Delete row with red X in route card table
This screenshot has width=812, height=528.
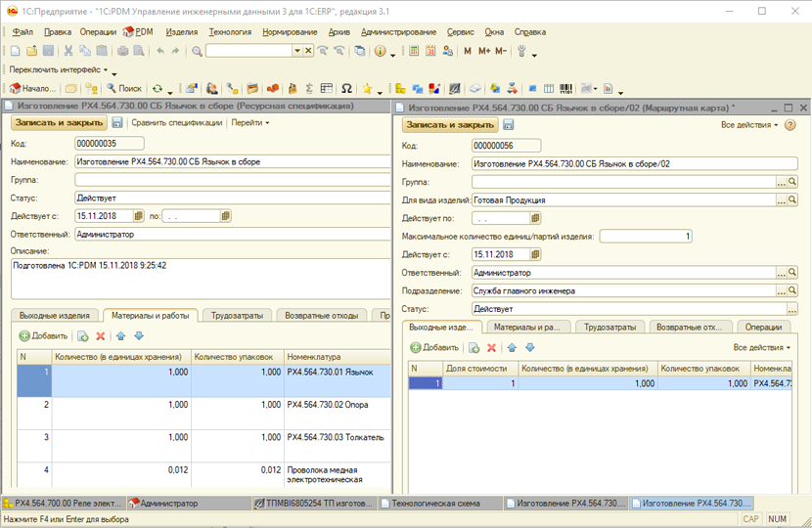pyautogui.click(x=491, y=348)
